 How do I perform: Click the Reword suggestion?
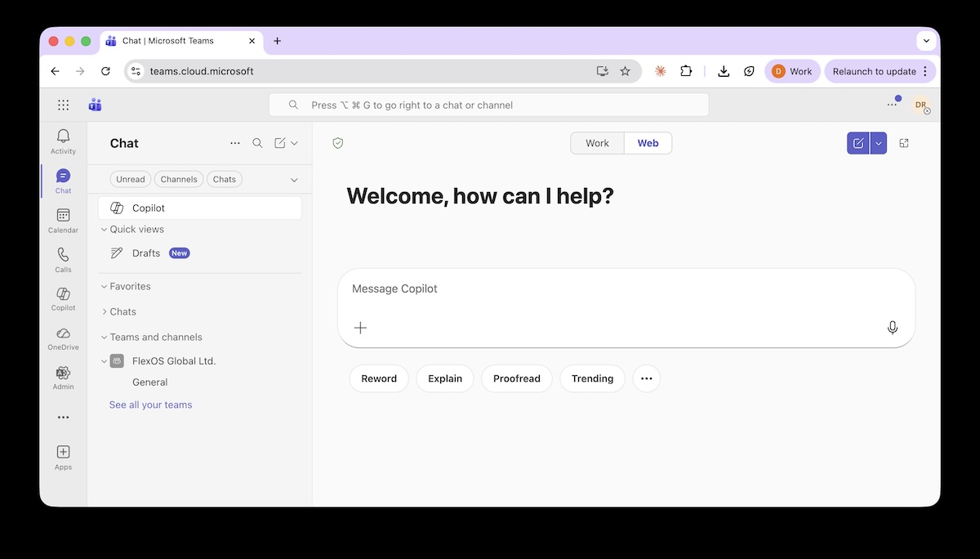379,378
